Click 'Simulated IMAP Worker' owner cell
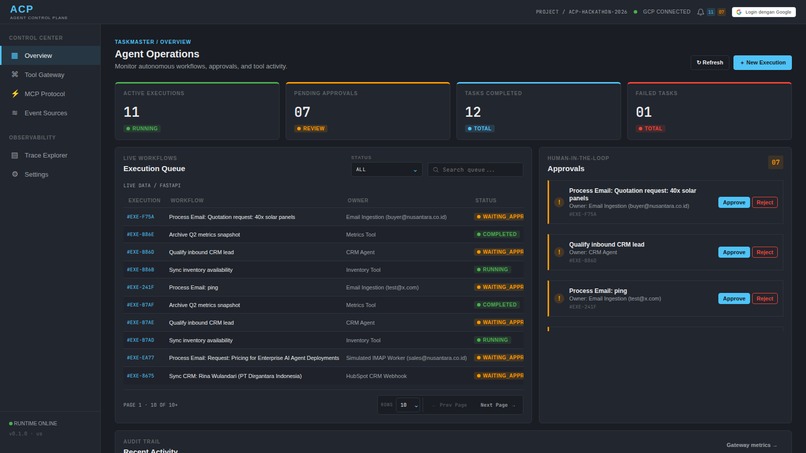This screenshot has width=806, height=453. (406, 358)
